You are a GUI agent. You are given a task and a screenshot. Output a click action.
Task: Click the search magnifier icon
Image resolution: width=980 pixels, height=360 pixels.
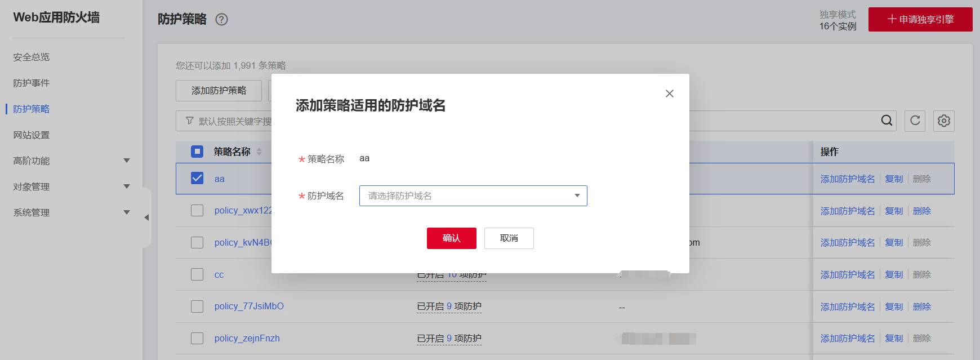pos(887,121)
